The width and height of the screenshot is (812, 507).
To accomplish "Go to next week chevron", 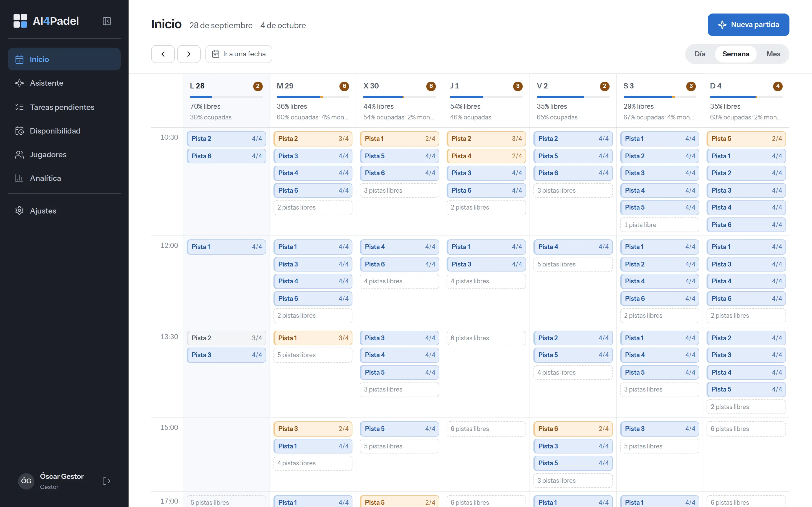I will [189, 54].
